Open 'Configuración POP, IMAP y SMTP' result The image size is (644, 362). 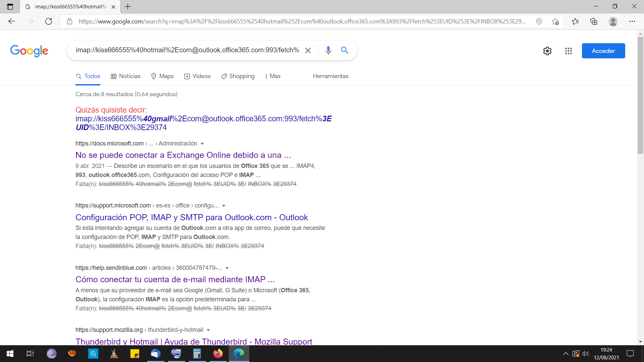pos(192,217)
